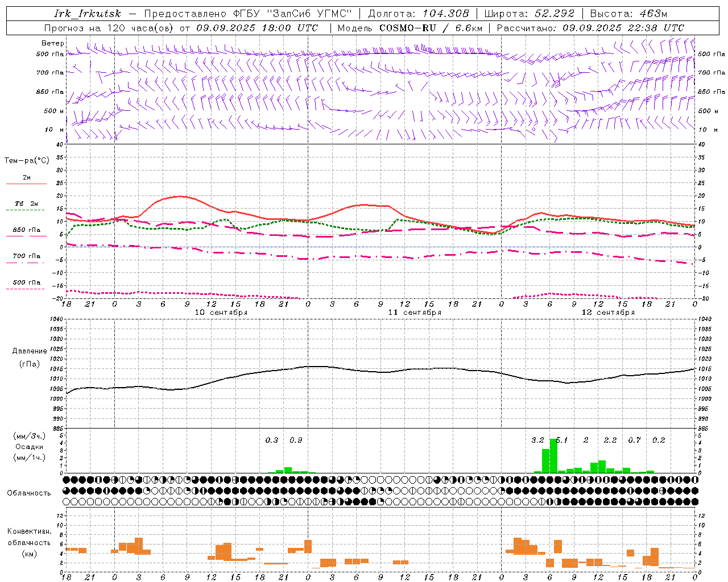Click the '11 сентября' date label
This screenshot has height=582, width=728.
(415, 313)
